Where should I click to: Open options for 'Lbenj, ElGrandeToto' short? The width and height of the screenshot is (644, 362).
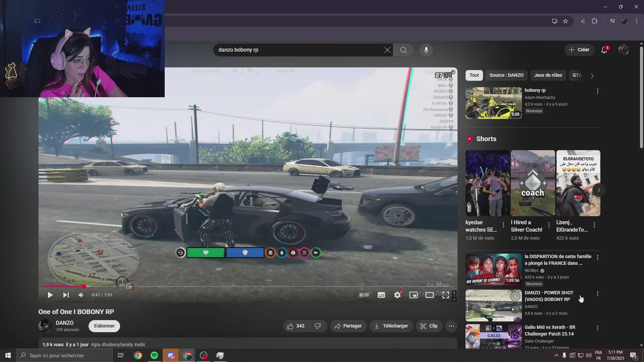tap(594, 225)
